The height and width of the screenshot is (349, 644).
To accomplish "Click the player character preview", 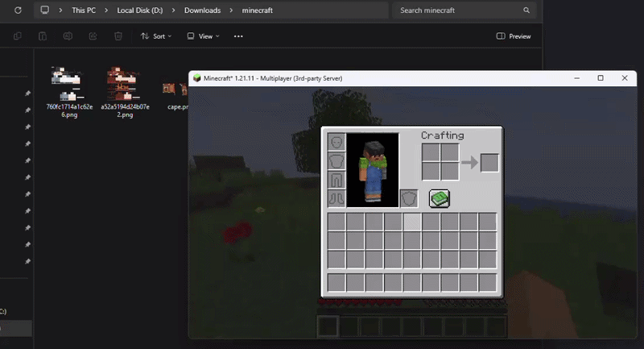I will pyautogui.click(x=373, y=170).
